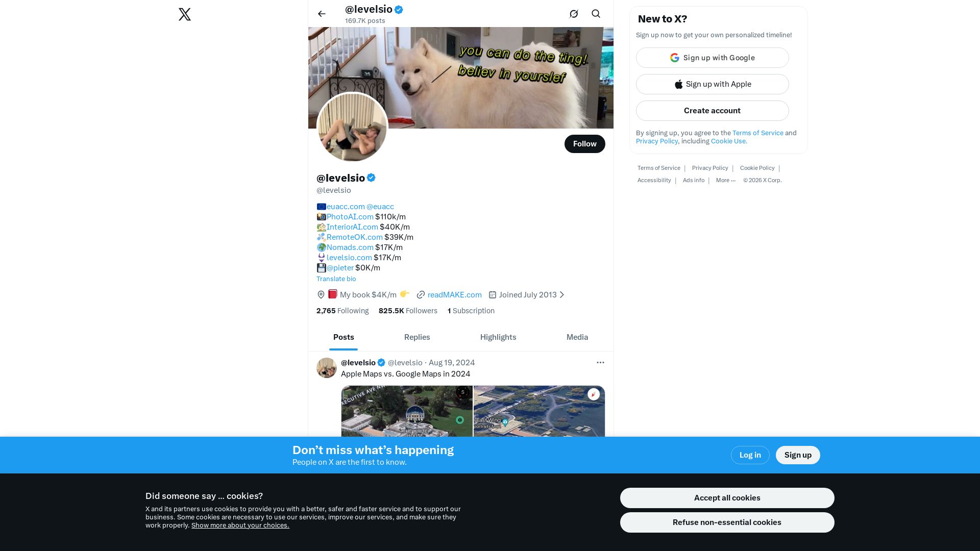This screenshot has height=551, width=980.
Task: Open the search magnifier icon
Action: click(596, 14)
